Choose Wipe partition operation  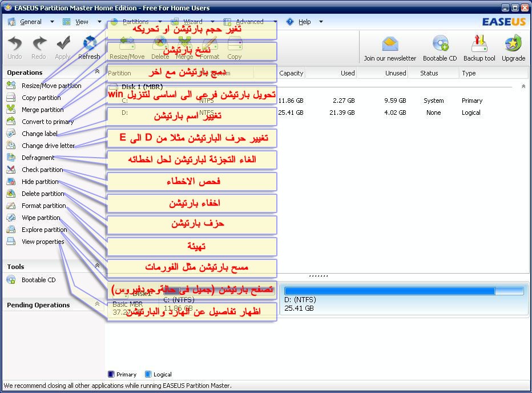(x=41, y=218)
